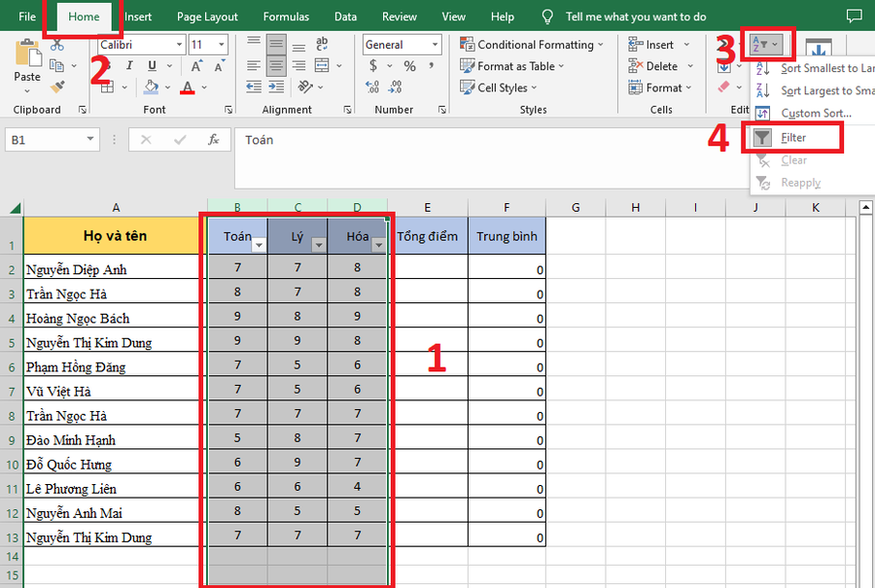Screen dimensions: 875x588
Task: Decrease font size with the smaller A
Action: (220, 66)
